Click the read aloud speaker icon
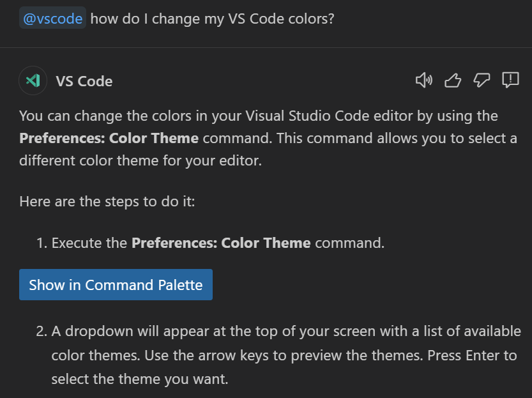Screen dimensions: 532x398 [x=423, y=80]
